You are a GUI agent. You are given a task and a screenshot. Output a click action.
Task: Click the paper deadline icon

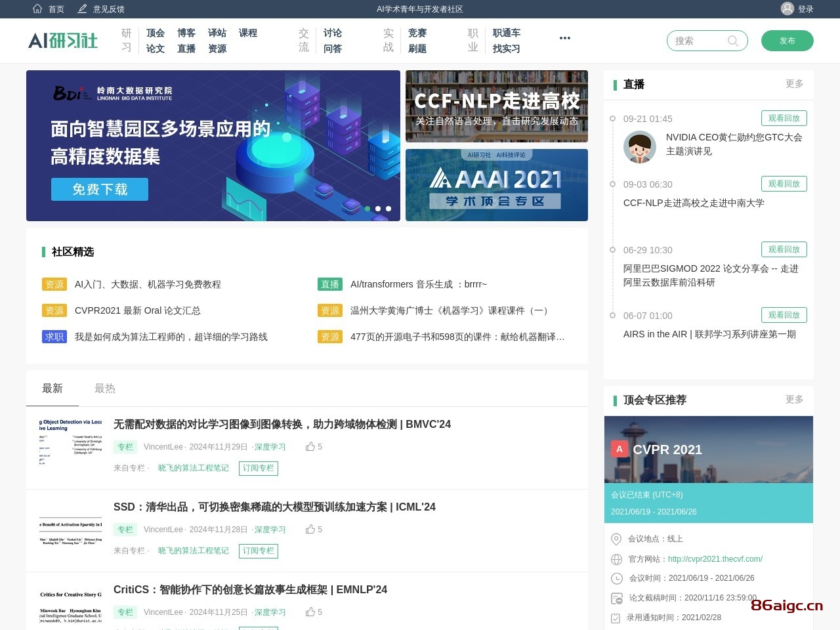pos(617,598)
